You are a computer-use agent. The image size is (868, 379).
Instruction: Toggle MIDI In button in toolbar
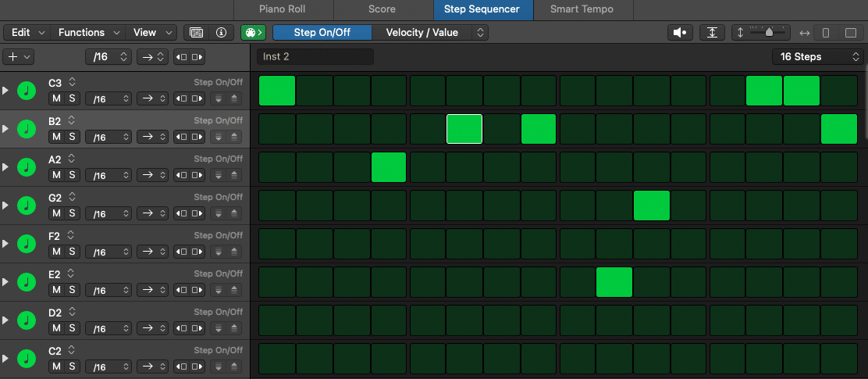(254, 33)
